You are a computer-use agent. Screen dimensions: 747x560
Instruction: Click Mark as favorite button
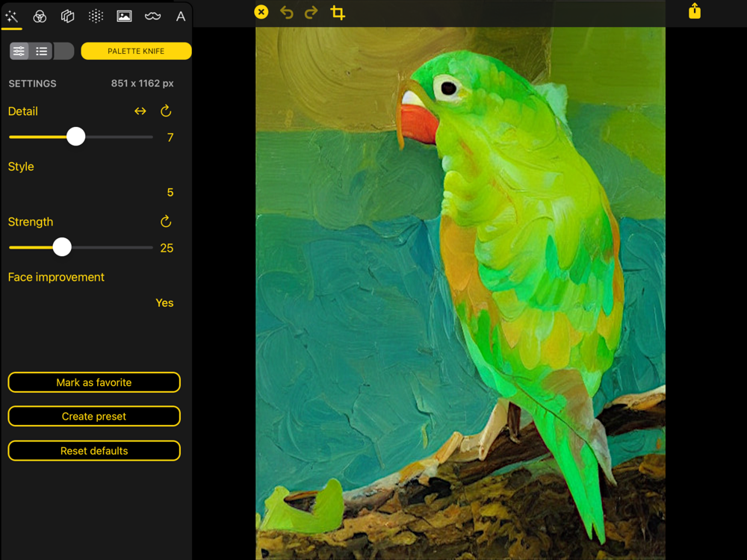pyautogui.click(x=94, y=382)
